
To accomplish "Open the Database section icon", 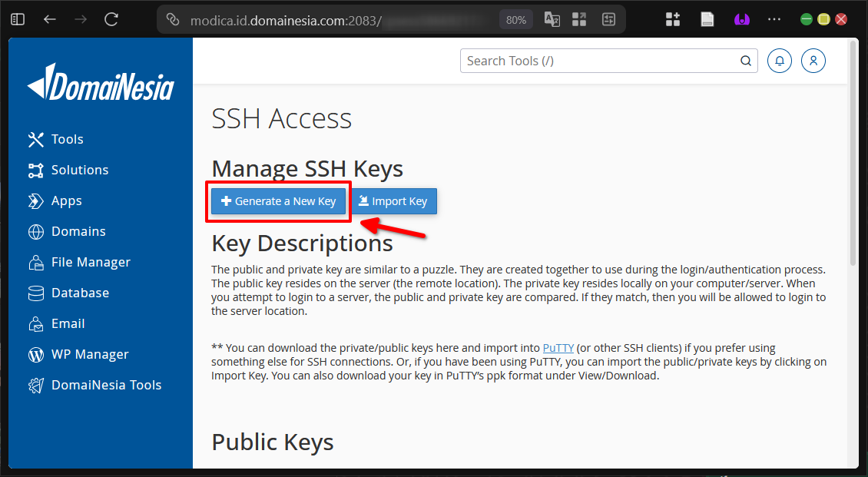I will click(x=36, y=293).
